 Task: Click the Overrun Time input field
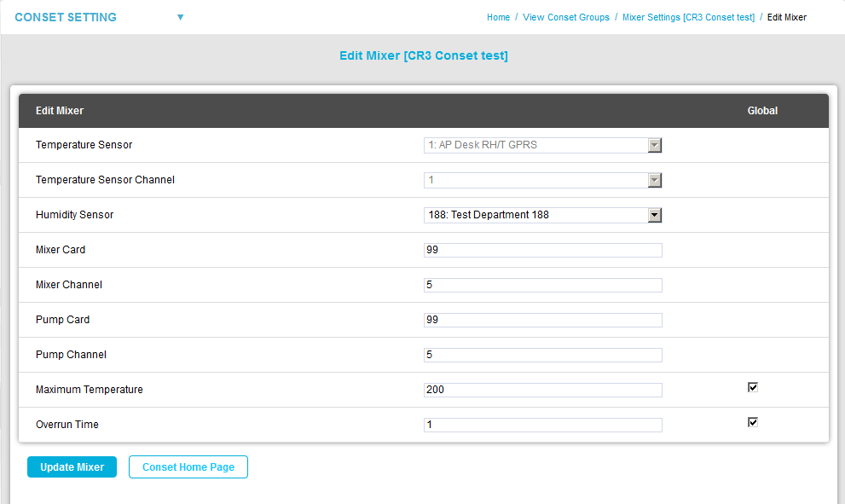tap(542, 425)
